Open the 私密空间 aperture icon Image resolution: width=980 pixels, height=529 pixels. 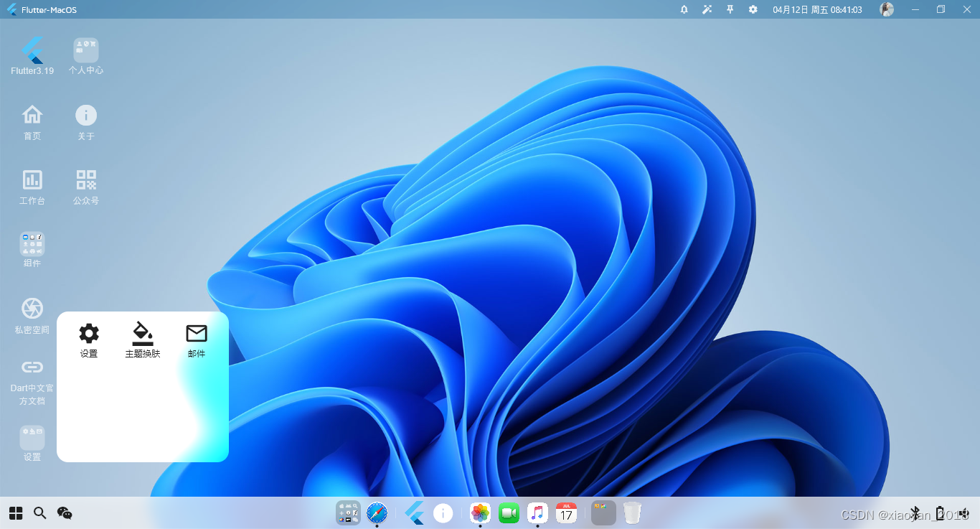[x=32, y=315]
